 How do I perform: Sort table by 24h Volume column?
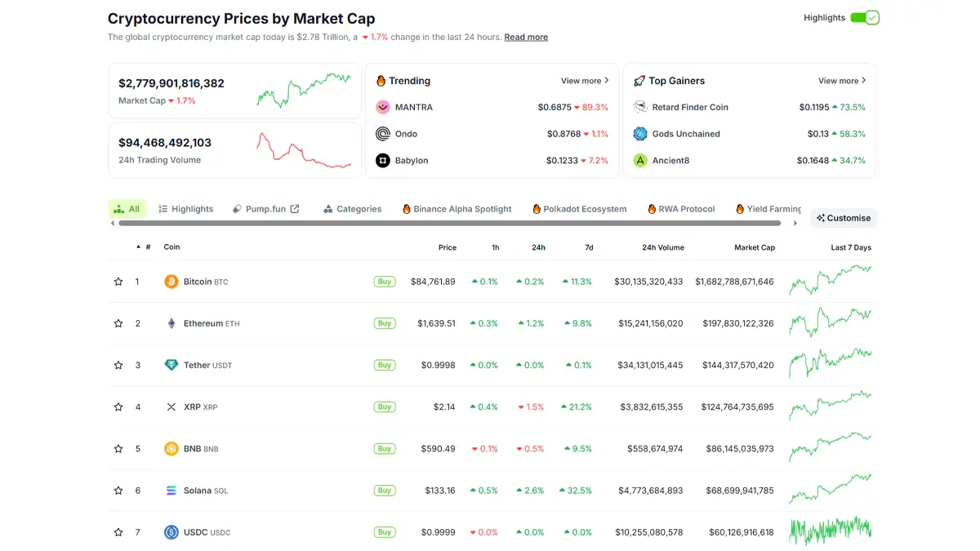pyautogui.click(x=663, y=247)
